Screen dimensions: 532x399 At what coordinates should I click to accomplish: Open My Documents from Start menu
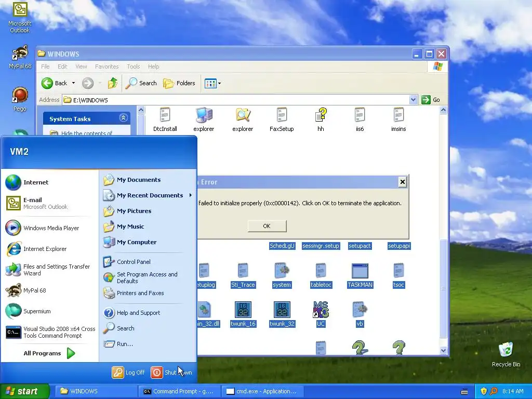click(148, 180)
